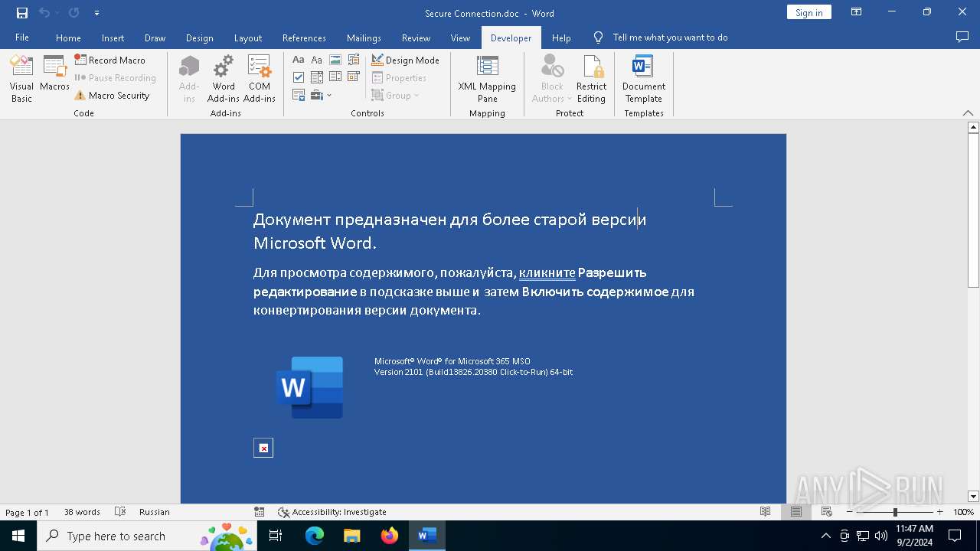Open Accessibility: Investigate checker
The height and width of the screenshot is (551, 980).
pyautogui.click(x=332, y=512)
